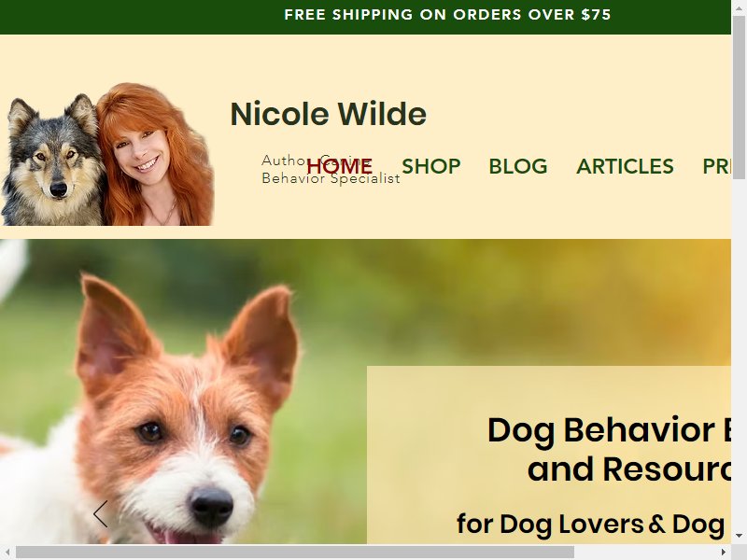Click the horizontal scrollbar thumb
Screen dimensions: 747x560
(295, 553)
